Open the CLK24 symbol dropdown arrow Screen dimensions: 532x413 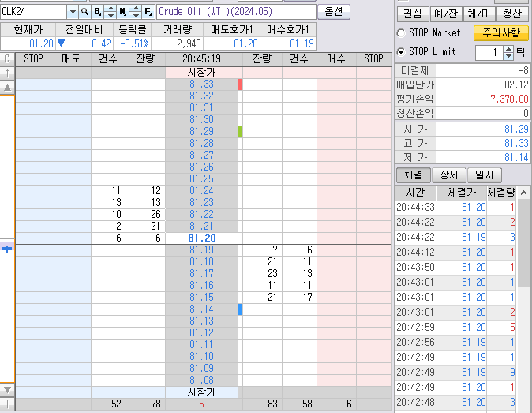73,12
